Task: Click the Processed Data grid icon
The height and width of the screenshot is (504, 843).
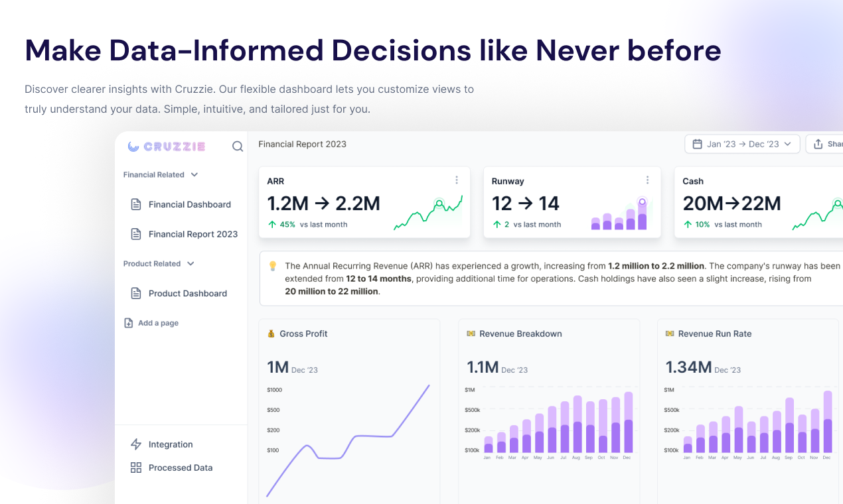Action: click(x=136, y=468)
